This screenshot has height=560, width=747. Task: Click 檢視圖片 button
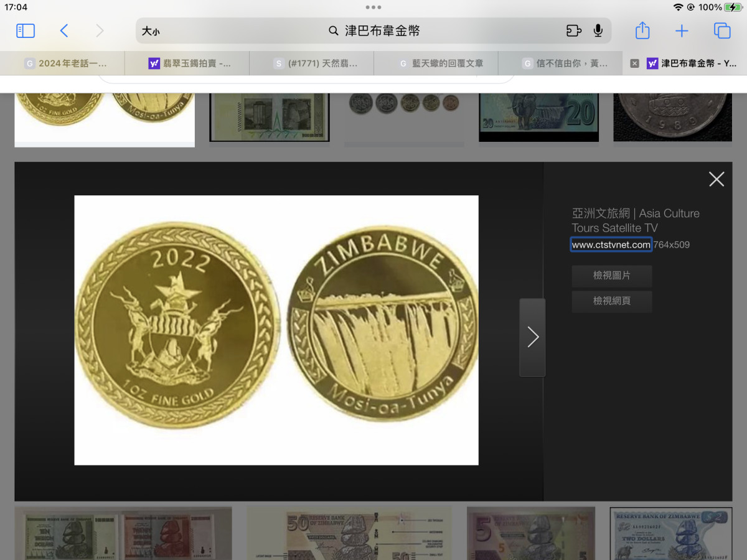click(x=612, y=276)
